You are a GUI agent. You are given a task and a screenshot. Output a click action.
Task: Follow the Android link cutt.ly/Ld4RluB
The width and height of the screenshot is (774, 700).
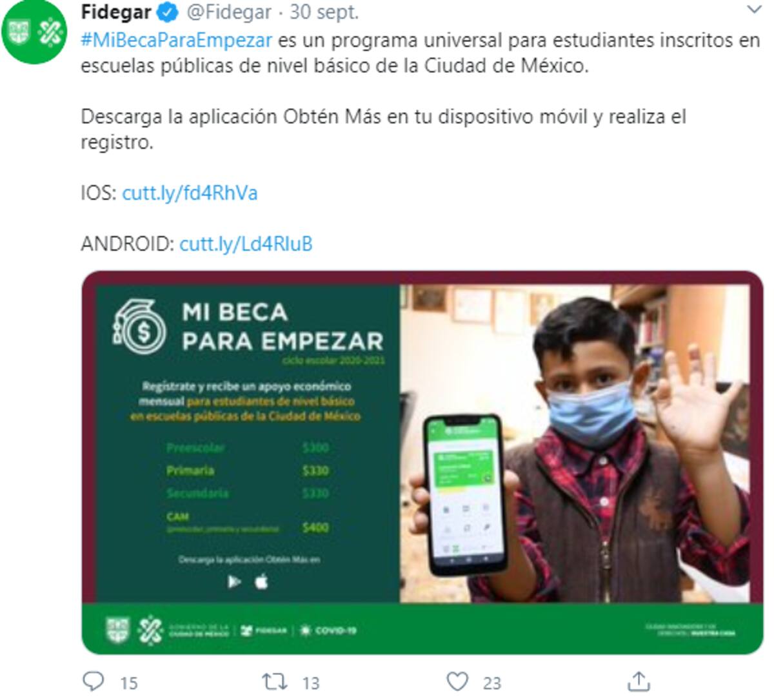point(246,244)
